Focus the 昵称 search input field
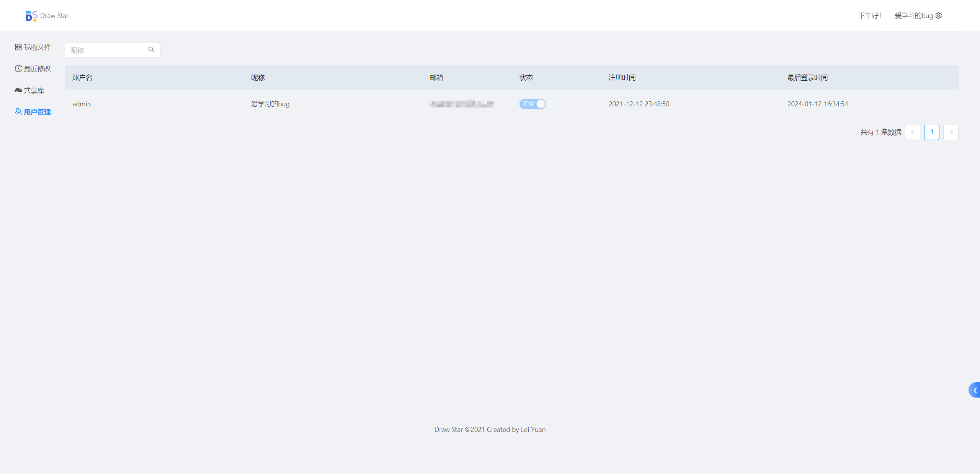 coord(113,50)
